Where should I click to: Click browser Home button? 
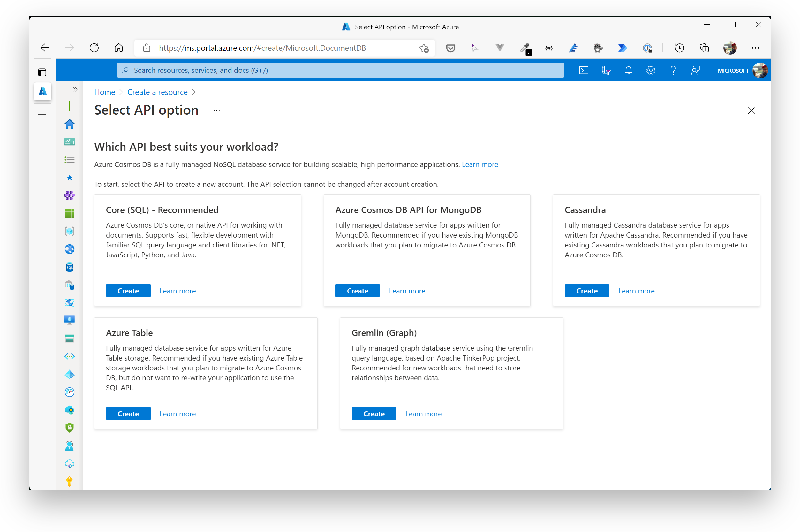[119, 48]
